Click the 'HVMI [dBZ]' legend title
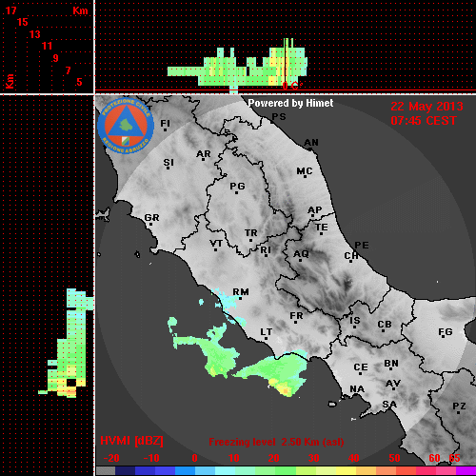 pos(131,441)
